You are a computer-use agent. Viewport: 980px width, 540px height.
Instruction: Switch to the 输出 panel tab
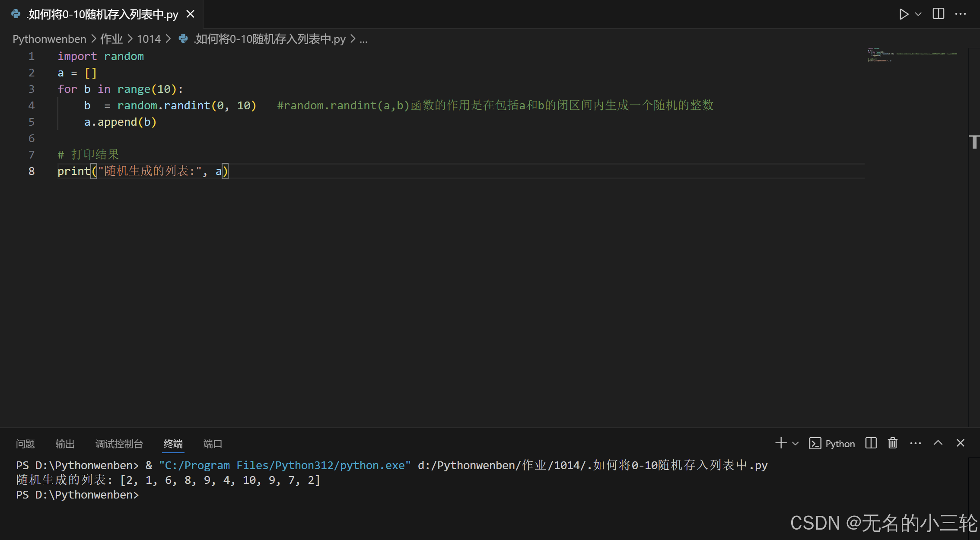(65, 444)
